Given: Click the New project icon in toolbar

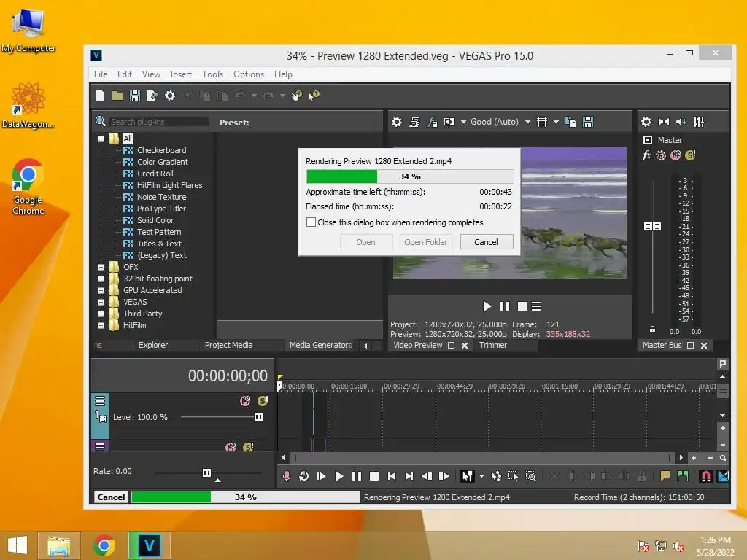Looking at the screenshot, I should (x=100, y=96).
